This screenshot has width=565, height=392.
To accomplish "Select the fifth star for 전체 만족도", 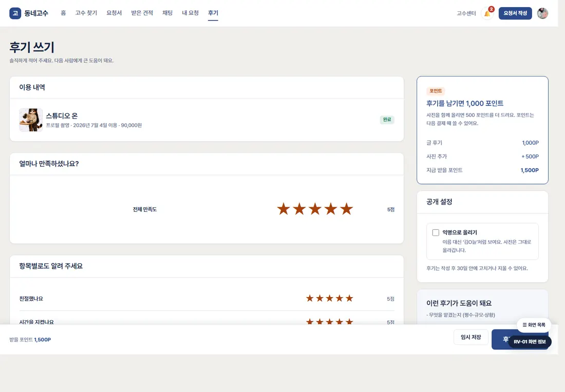I will point(347,209).
